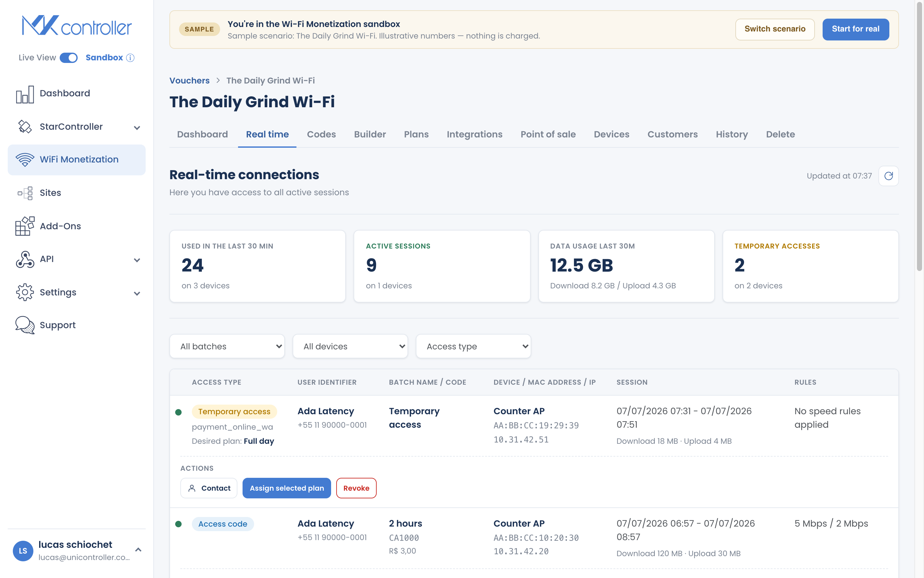The image size is (924, 578).
Task: Open the History tab
Action: (732, 134)
